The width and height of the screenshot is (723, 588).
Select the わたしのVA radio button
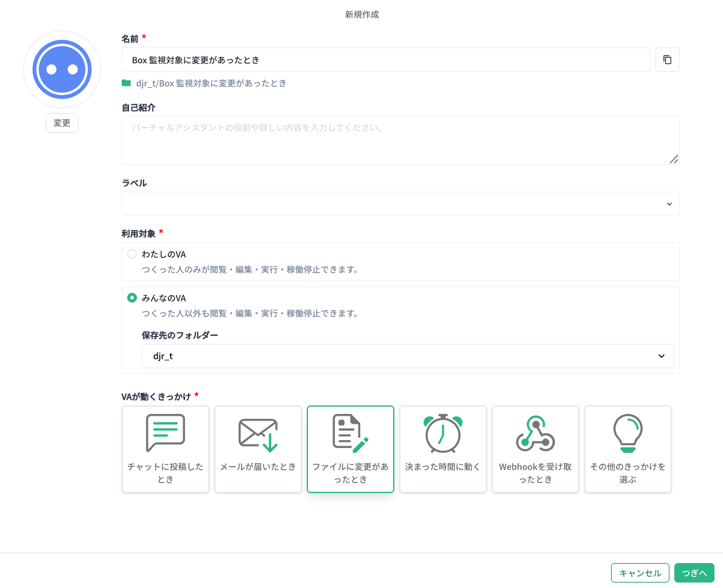132,254
